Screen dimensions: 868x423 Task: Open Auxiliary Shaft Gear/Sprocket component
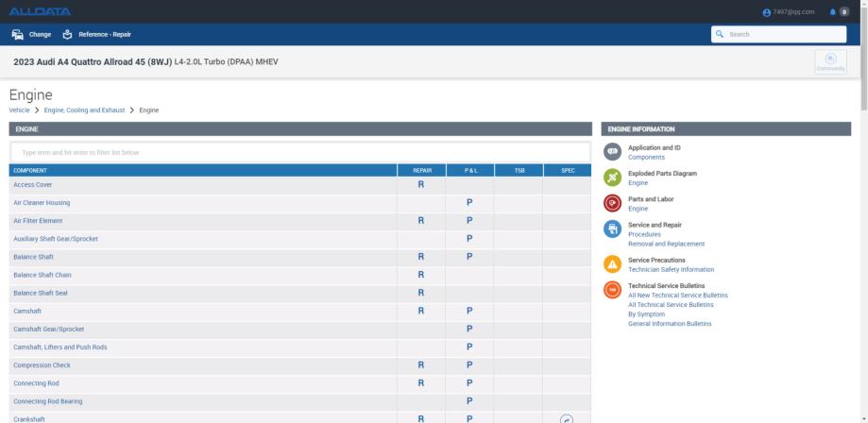coord(56,239)
